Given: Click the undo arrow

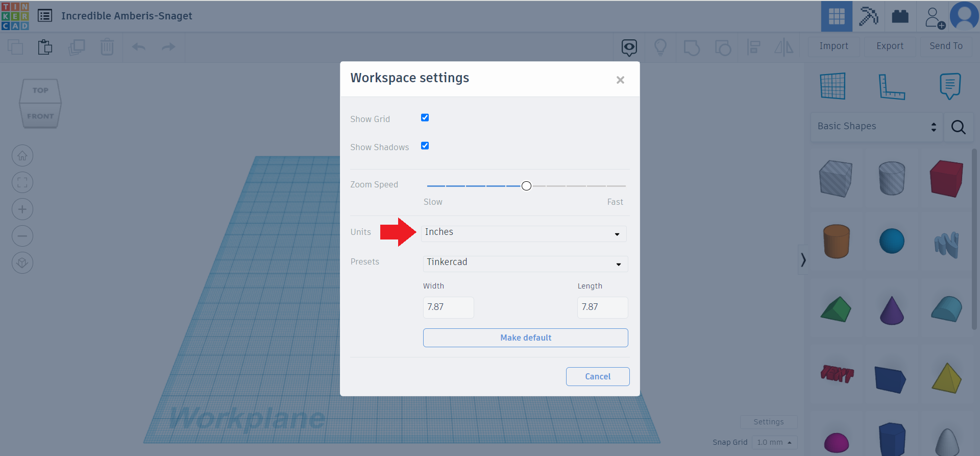Looking at the screenshot, I should 139,47.
